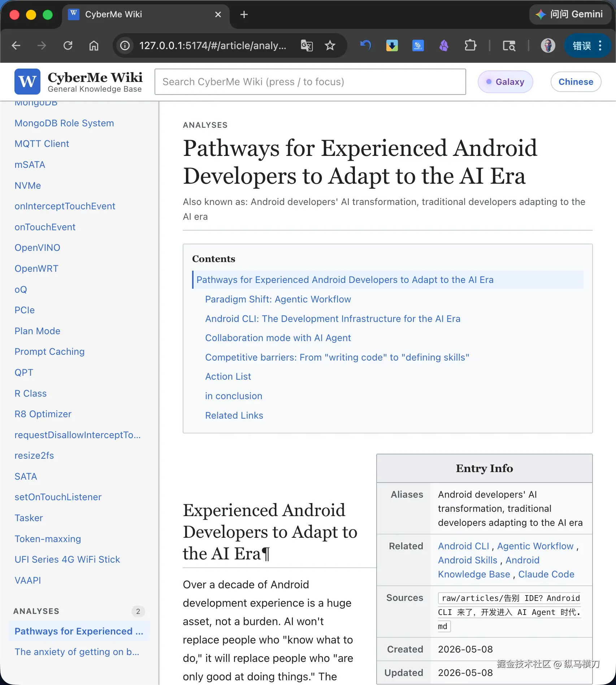Open the NVMe sidebar entry
Screen dimensions: 616x685
(x=28, y=186)
